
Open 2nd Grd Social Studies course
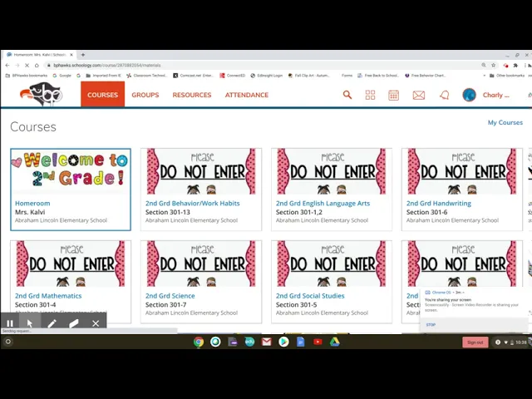(310, 296)
